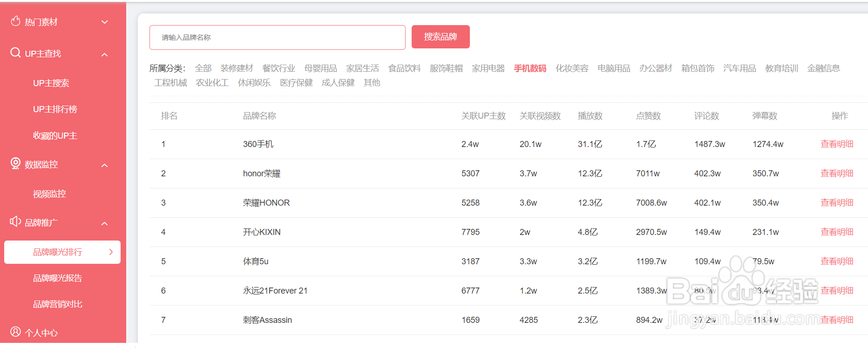View details for 永远21Forever 21 row
868x348 pixels.
837,291
